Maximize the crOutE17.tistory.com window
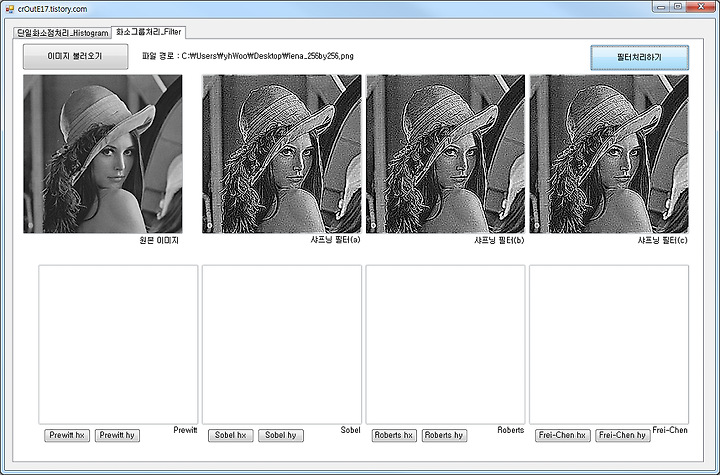Image resolution: width=720 pixels, height=475 pixels. click(x=678, y=6)
